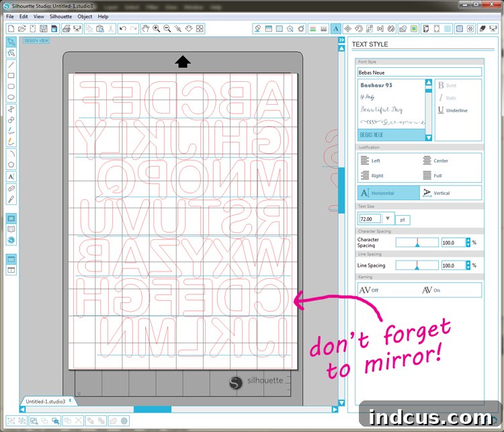
Task: Click the active Text Style 'A' toolbar icon
Action: point(336,29)
